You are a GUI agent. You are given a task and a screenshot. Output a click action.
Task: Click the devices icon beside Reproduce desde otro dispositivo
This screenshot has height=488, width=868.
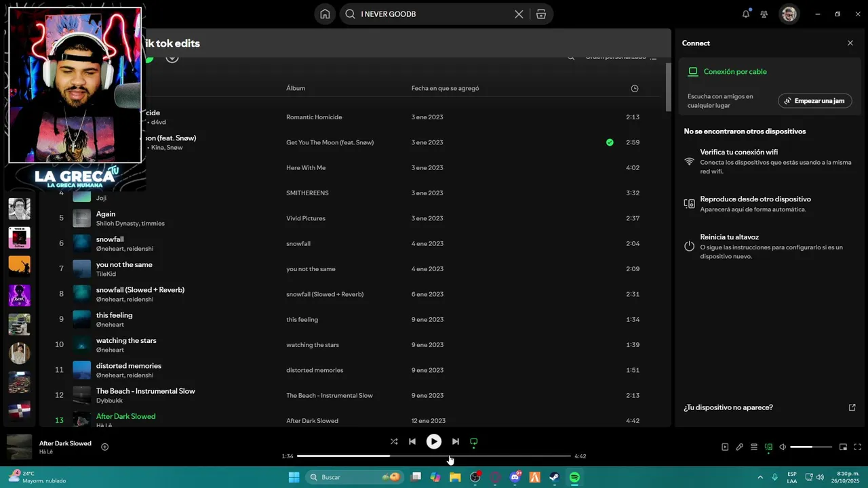click(x=689, y=203)
